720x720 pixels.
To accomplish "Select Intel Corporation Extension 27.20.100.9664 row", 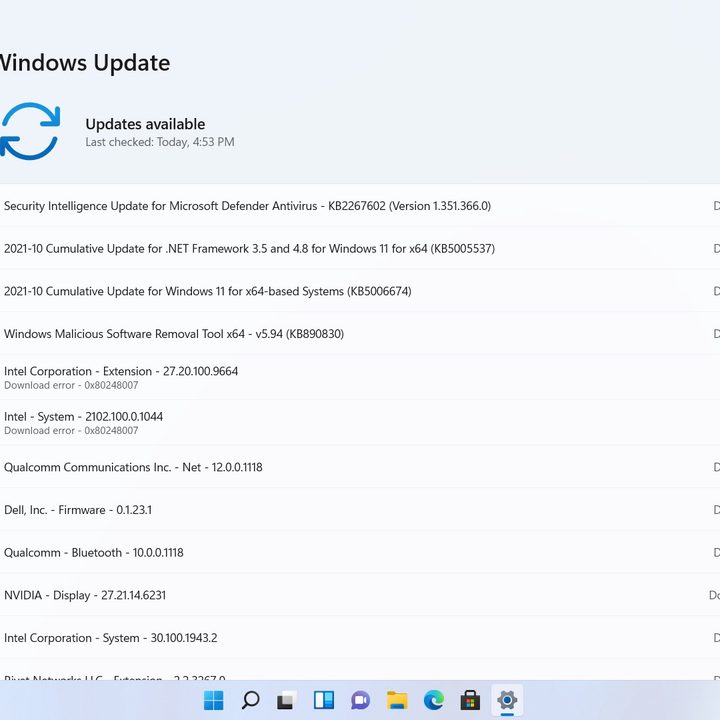I will click(360, 377).
